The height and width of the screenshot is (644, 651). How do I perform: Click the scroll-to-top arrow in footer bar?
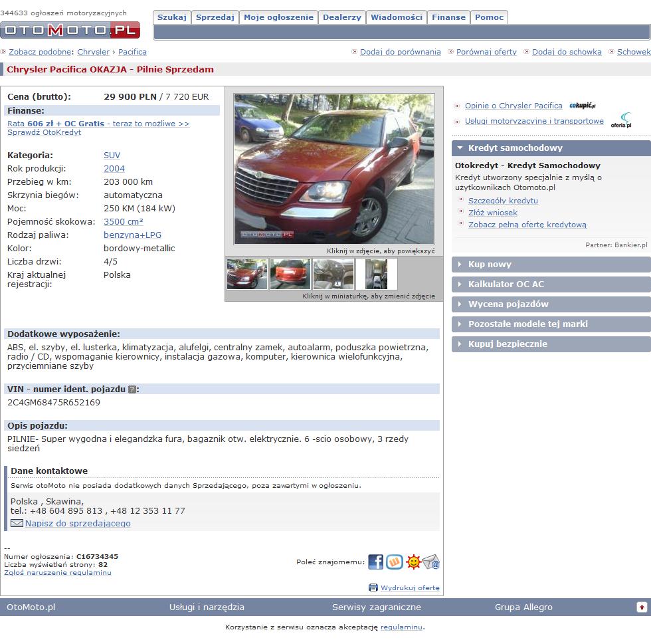tap(642, 607)
